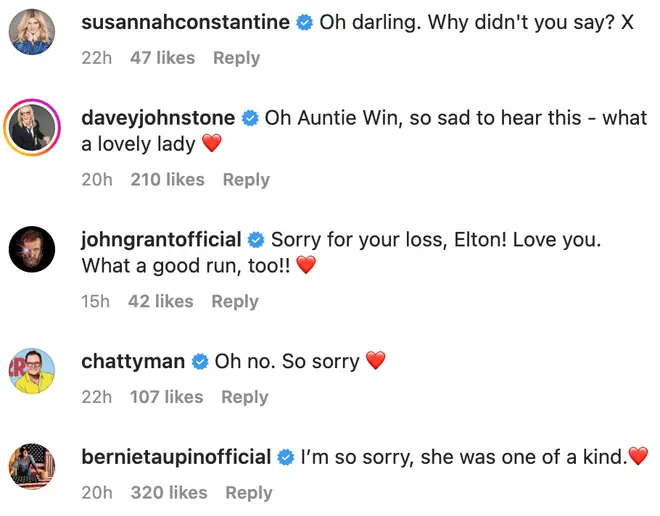View the 320 likes on Bernie's comment
The height and width of the screenshot is (516, 660).
click(x=169, y=493)
